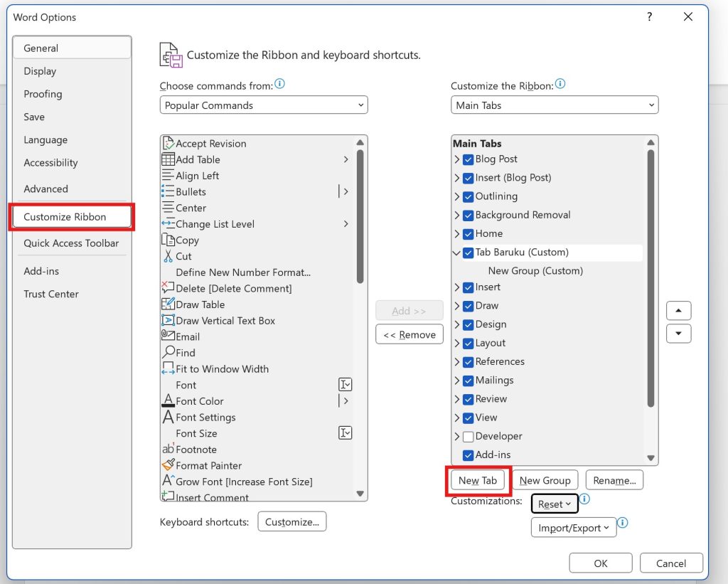Click the New Tab button
The image size is (728, 584).
478,480
